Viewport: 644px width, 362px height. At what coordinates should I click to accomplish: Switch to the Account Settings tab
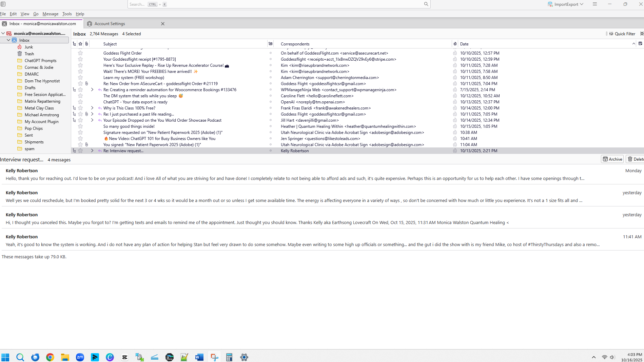pos(125,23)
